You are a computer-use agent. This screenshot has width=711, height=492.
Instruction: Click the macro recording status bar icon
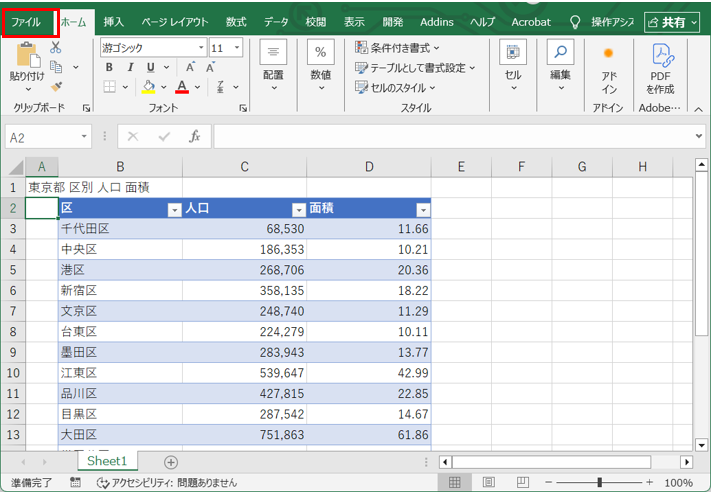(x=75, y=482)
